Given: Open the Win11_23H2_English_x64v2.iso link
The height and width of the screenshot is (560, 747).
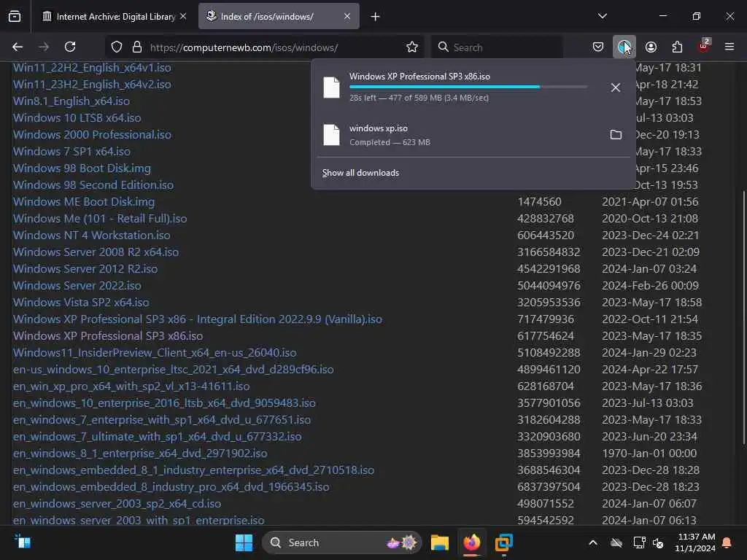Looking at the screenshot, I should click(x=92, y=85).
